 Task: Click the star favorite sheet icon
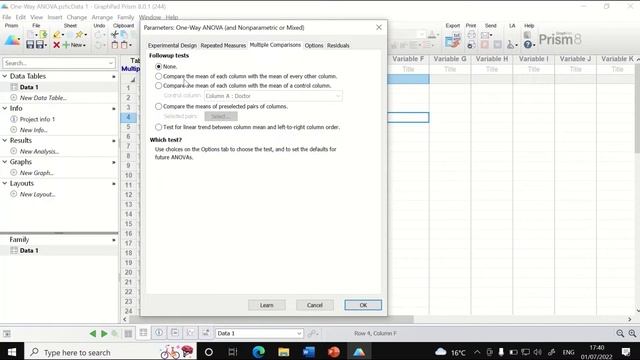(x=79, y=35)
